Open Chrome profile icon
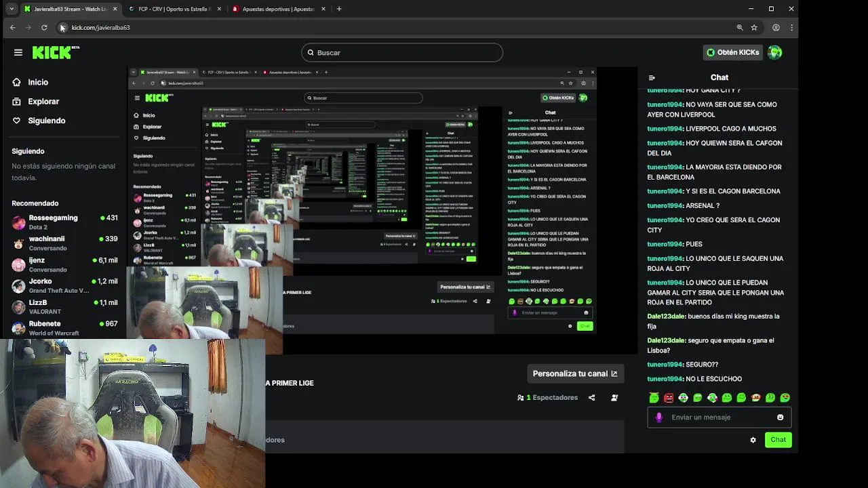The image size is (868, 488). click(x=776, y=27)
